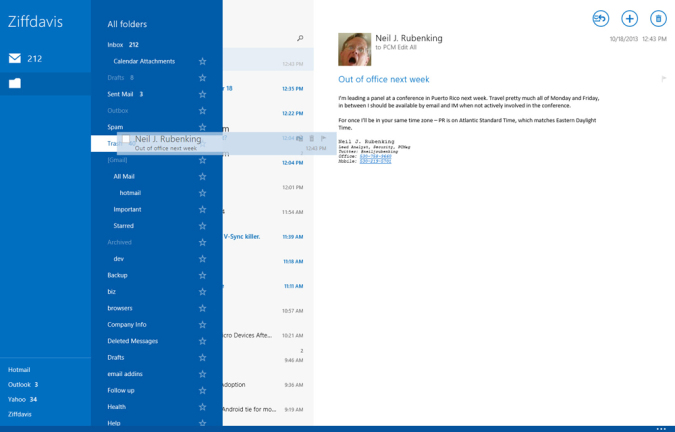Viewport: 675px width, 432px height.
Task: Favorite the Calendar Attachments folder star
Action: click(202, 62)
